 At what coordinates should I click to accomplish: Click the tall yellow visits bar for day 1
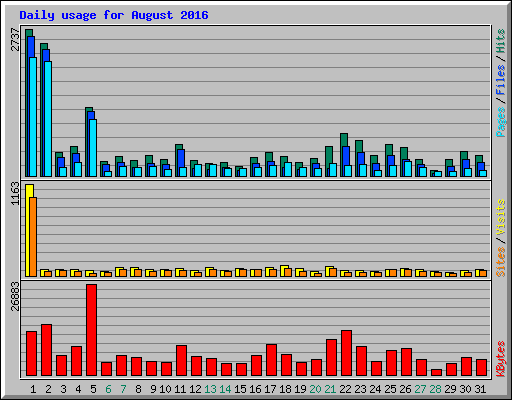28,230
